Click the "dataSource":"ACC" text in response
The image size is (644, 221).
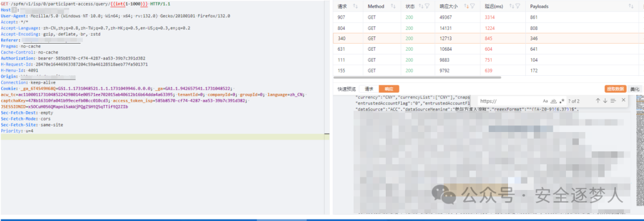point(378,109)
